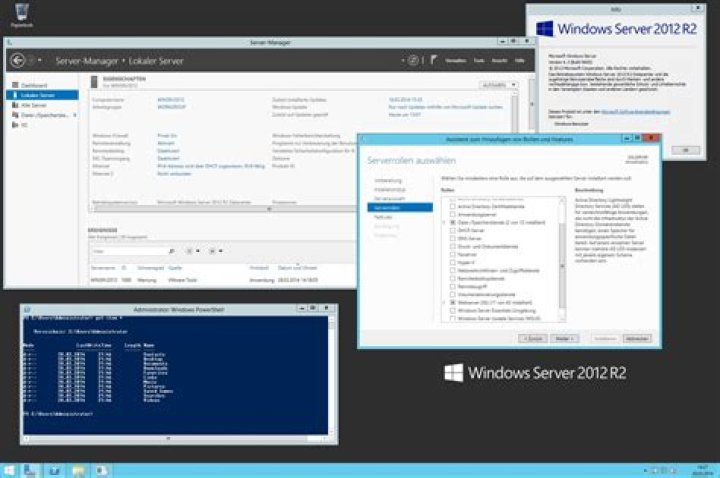Click the WORKGROUP link in properties
720x478 pixels.
pyautogui.click(x=171, y=107)
